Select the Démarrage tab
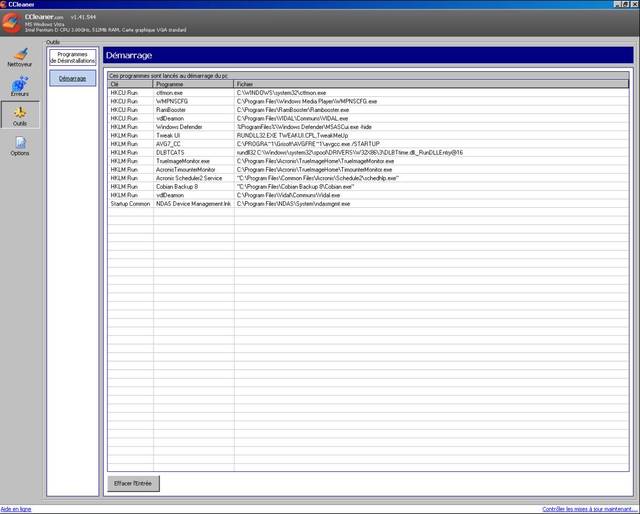 72,78
